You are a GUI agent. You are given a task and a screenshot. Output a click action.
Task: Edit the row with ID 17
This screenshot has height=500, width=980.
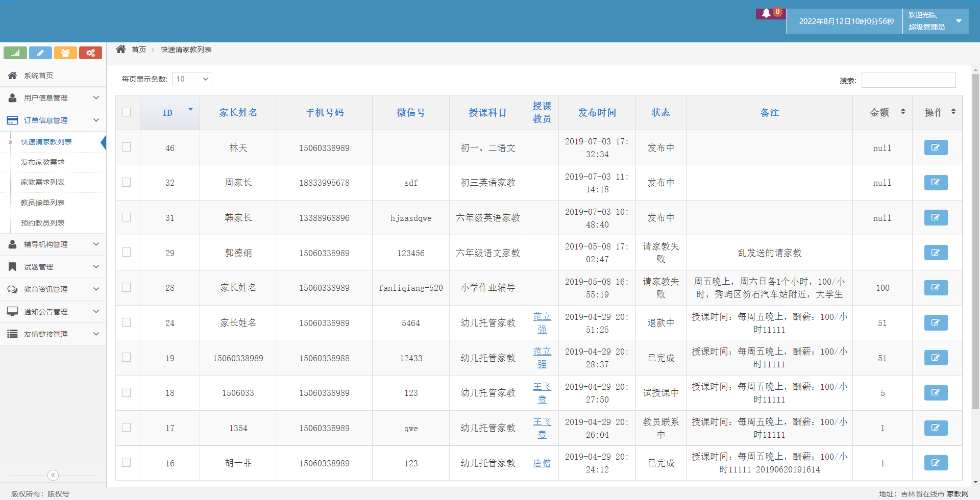point(936,428)
